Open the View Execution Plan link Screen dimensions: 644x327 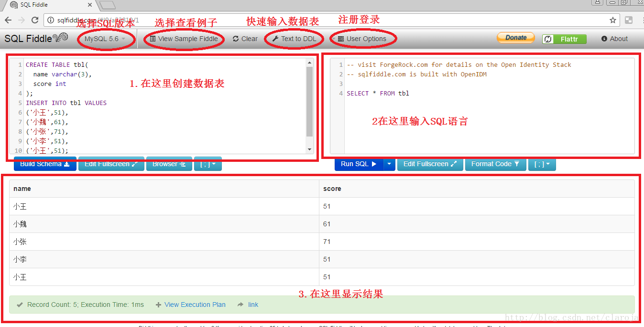pyautogui.click(x=195, y=305)
